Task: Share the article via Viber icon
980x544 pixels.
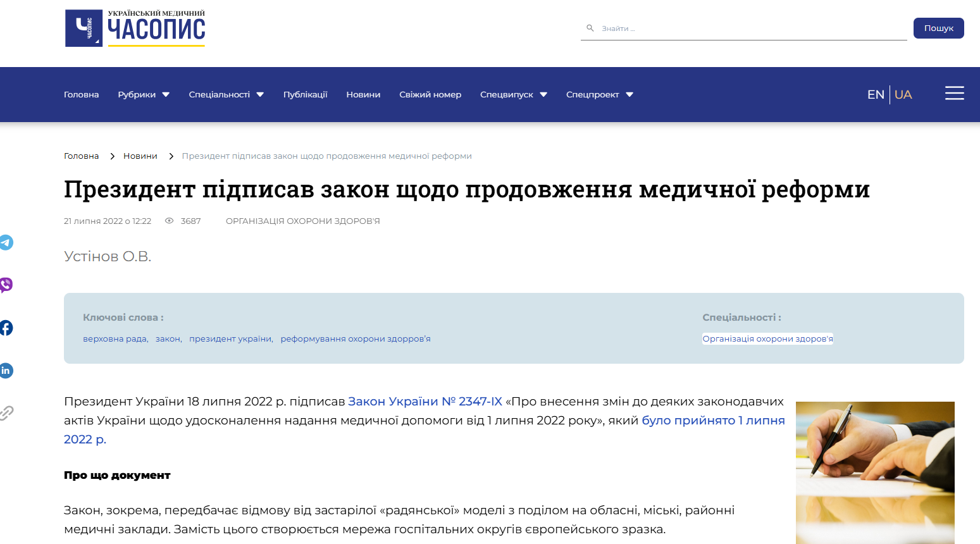Action: (6, 285)
